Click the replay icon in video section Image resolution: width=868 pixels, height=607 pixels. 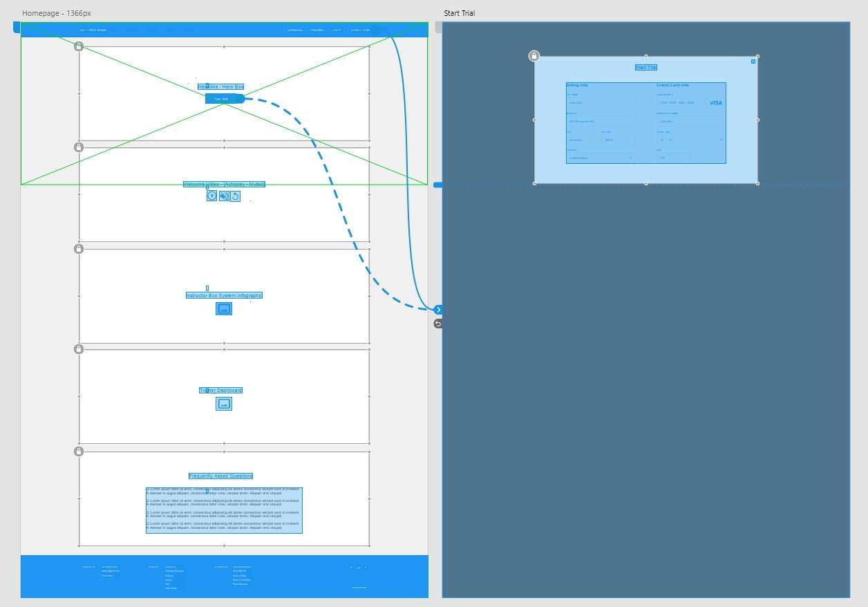(235, 196)
